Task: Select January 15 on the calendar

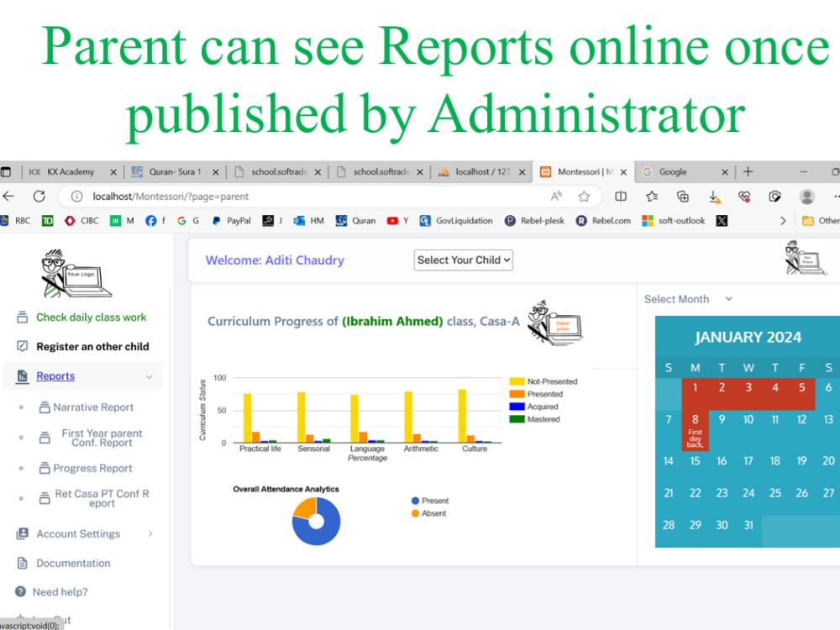Action: pyautogui.click(x=695, y=460)
